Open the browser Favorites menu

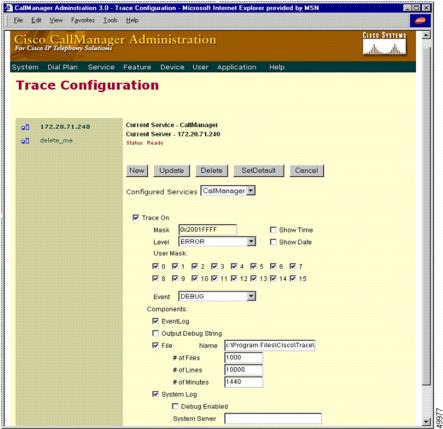pyautogui.click(x=83, y=21)
